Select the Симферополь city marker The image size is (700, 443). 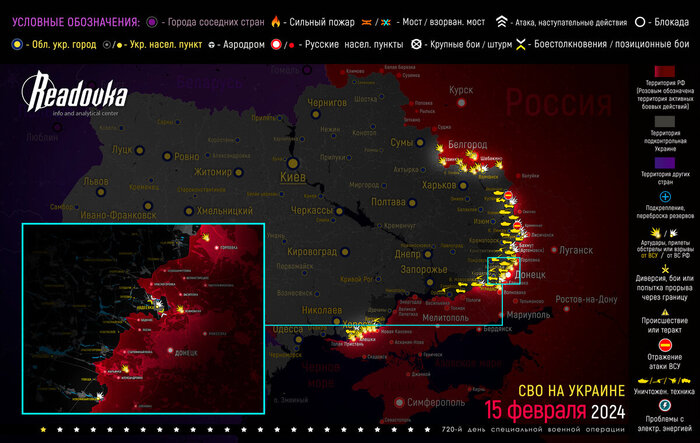click(399, 402)
